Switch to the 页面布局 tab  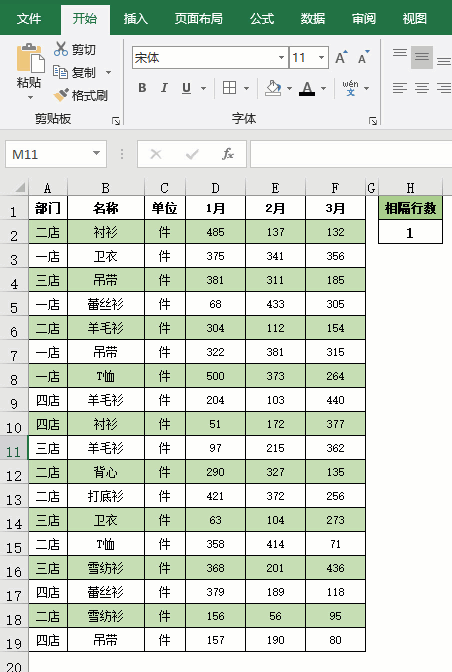click(198, 18)
